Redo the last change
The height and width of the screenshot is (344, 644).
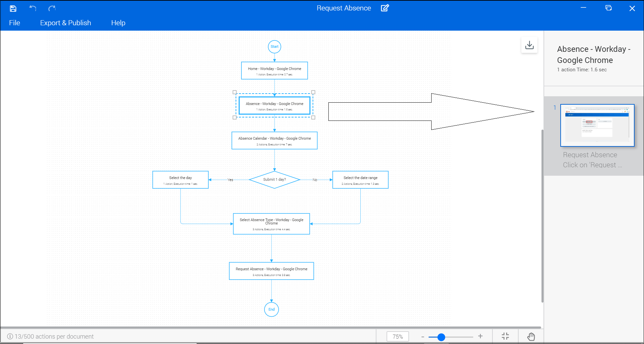tap(52, 8)
